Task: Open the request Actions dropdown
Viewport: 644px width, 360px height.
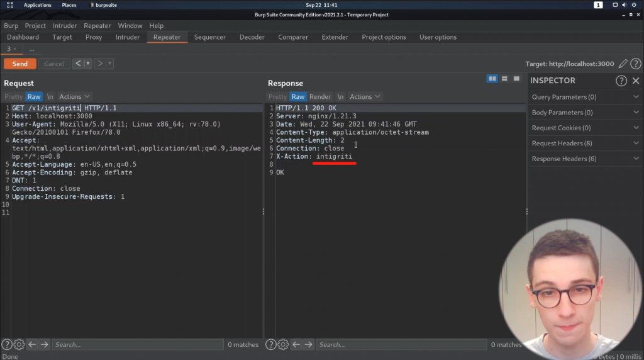Action: pos(74,97)
